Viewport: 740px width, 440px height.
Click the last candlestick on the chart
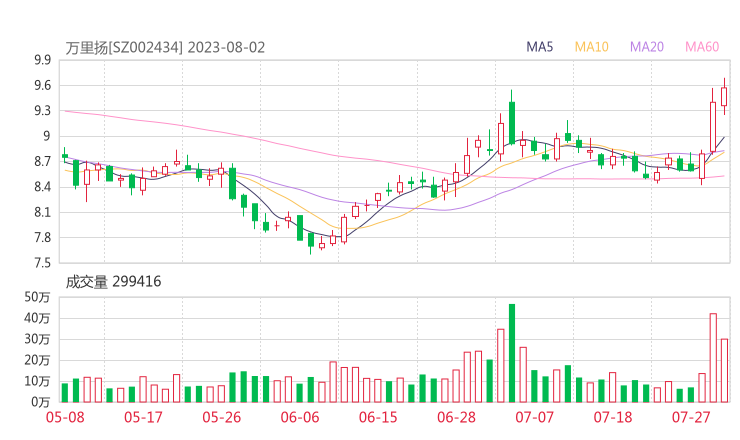tap(724, 97)
